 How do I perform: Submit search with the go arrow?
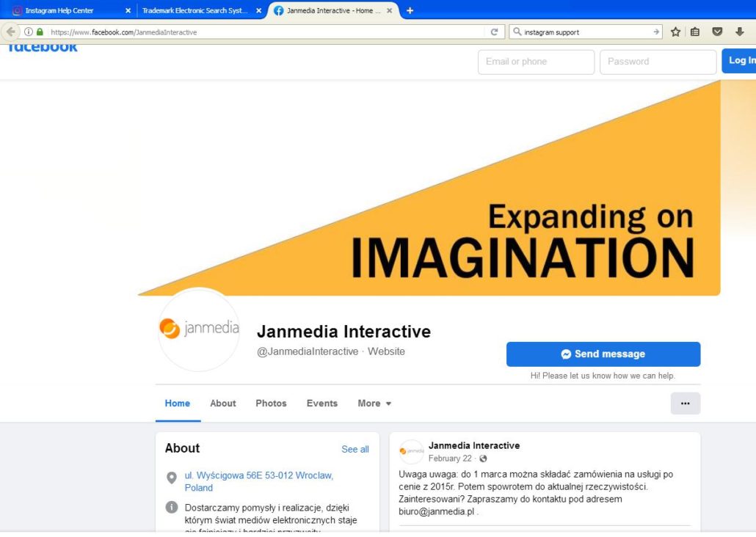tap(656, 32)
